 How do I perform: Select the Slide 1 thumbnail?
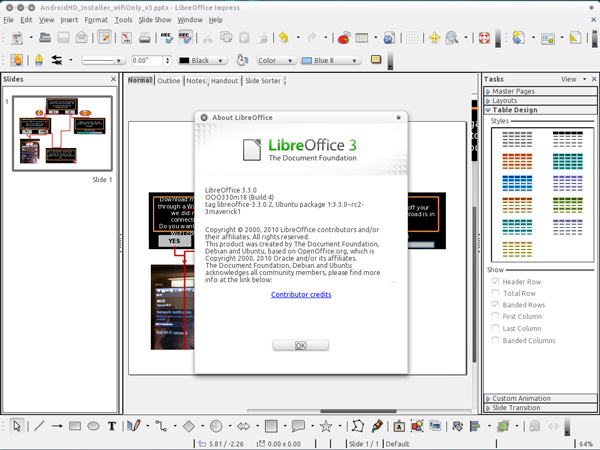[62, 133]
